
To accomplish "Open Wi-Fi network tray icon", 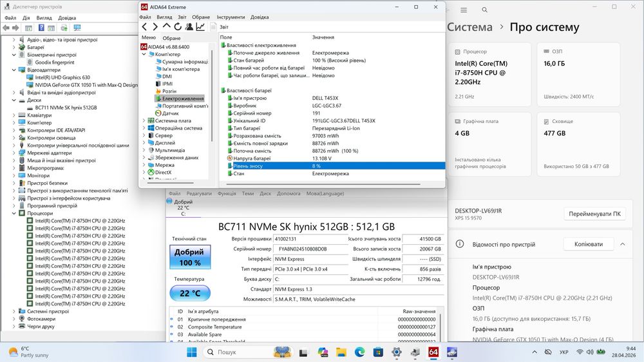I will coord(580,352).
